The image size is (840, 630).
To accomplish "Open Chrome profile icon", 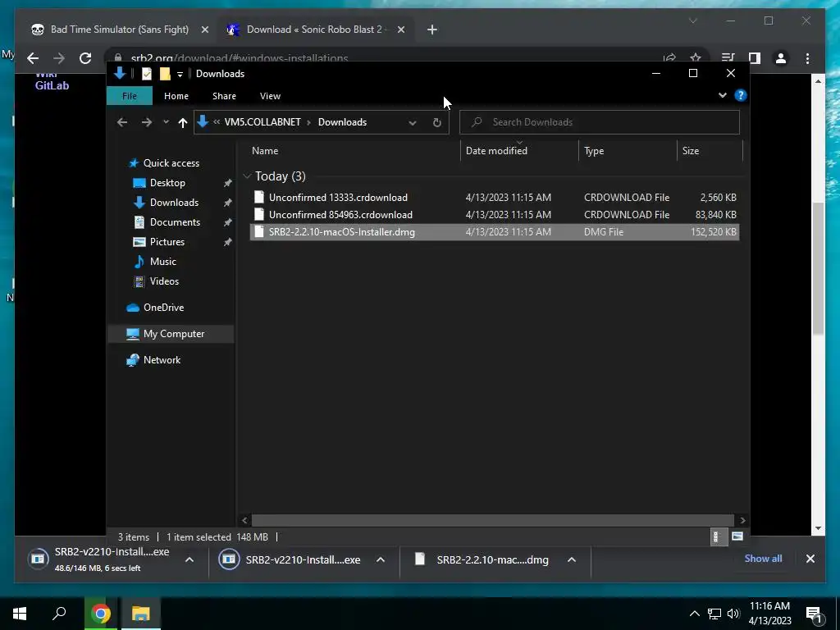I will click(781, 58).
